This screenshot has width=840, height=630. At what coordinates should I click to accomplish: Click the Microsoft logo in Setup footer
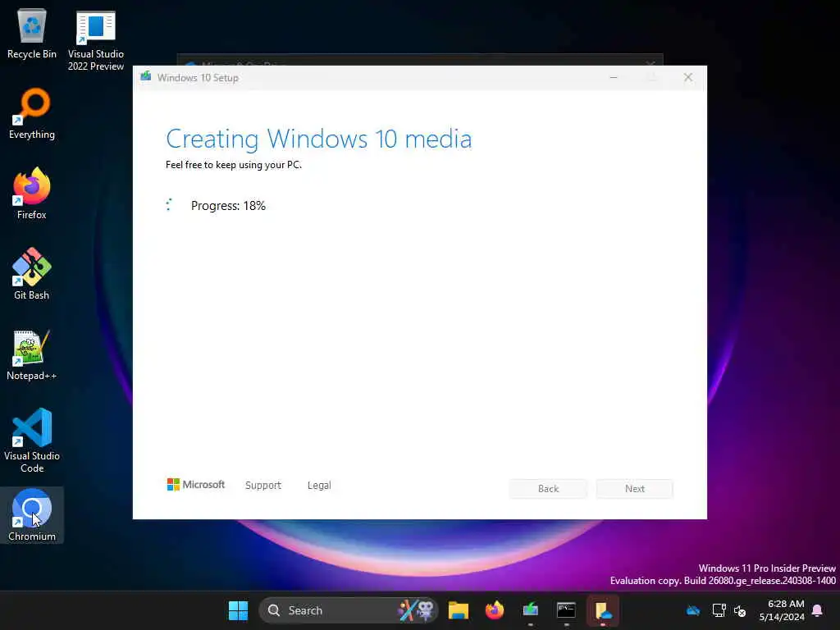pos(196,484)
